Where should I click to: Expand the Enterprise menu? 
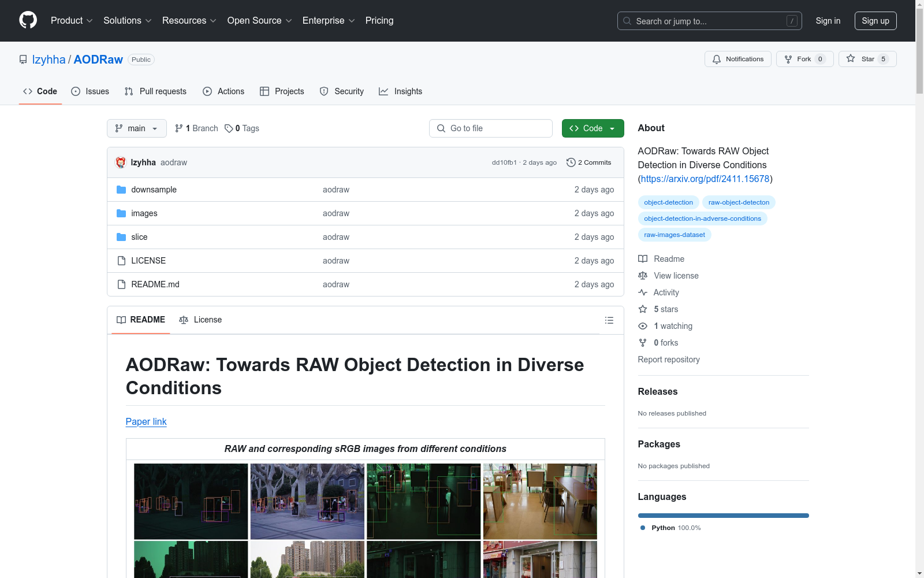tap(329, 20)
